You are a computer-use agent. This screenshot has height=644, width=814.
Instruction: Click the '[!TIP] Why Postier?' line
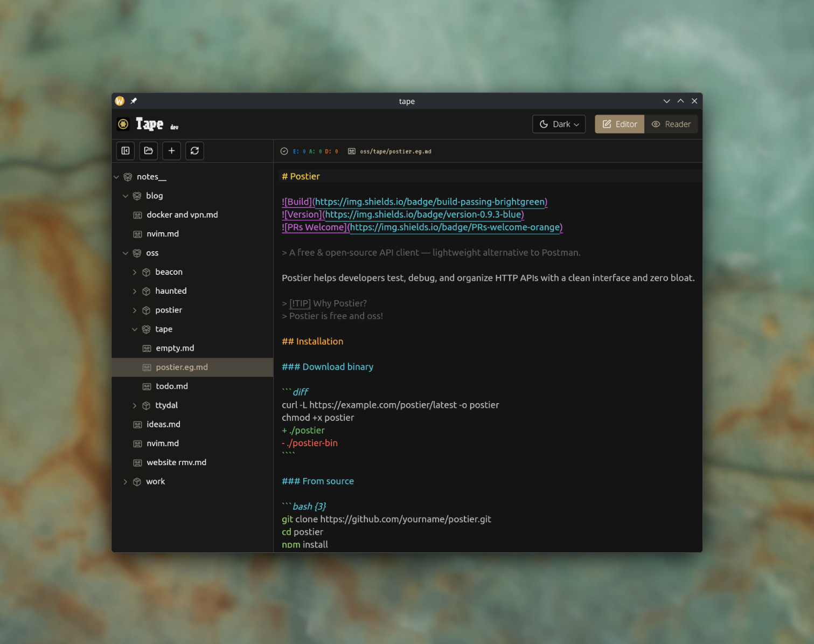click(x=324, y=303)
